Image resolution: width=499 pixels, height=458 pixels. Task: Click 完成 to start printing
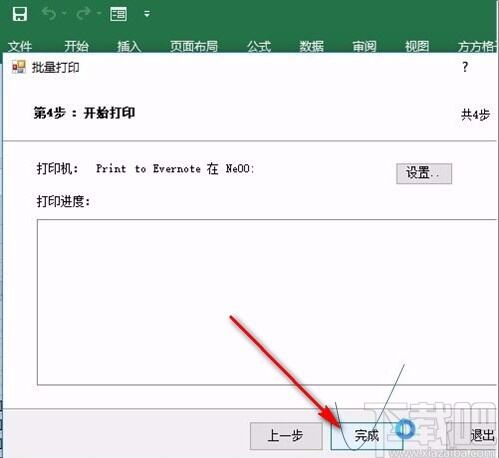coord(367,436)
